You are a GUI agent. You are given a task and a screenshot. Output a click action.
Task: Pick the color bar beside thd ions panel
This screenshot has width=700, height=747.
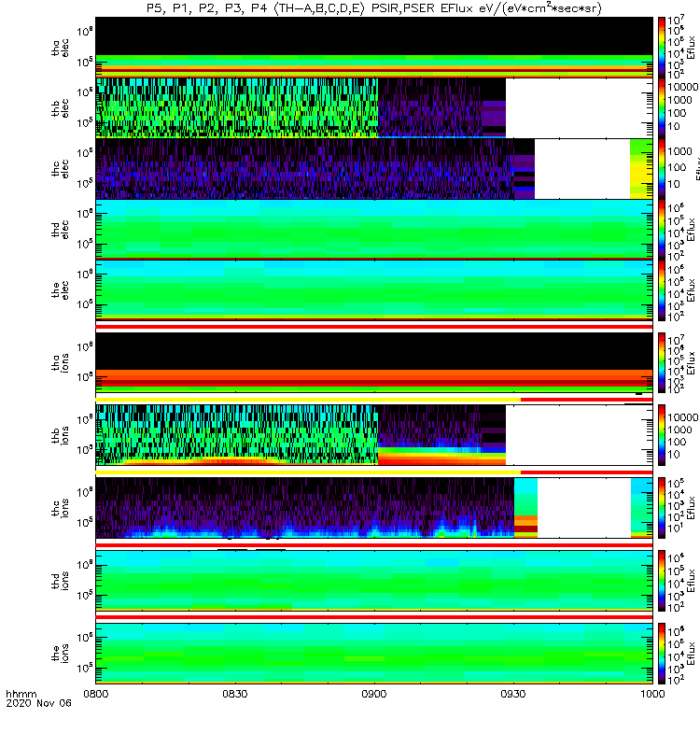(x=662, y=581)
